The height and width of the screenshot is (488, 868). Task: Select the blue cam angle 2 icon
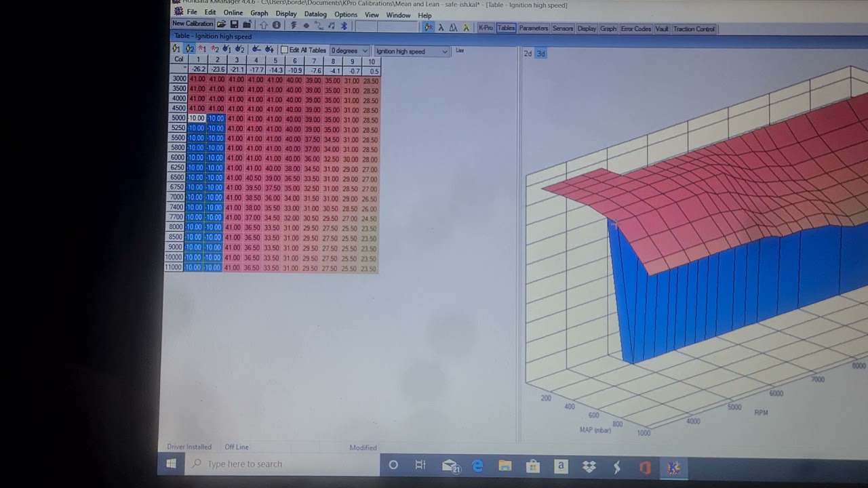point(240,49)
